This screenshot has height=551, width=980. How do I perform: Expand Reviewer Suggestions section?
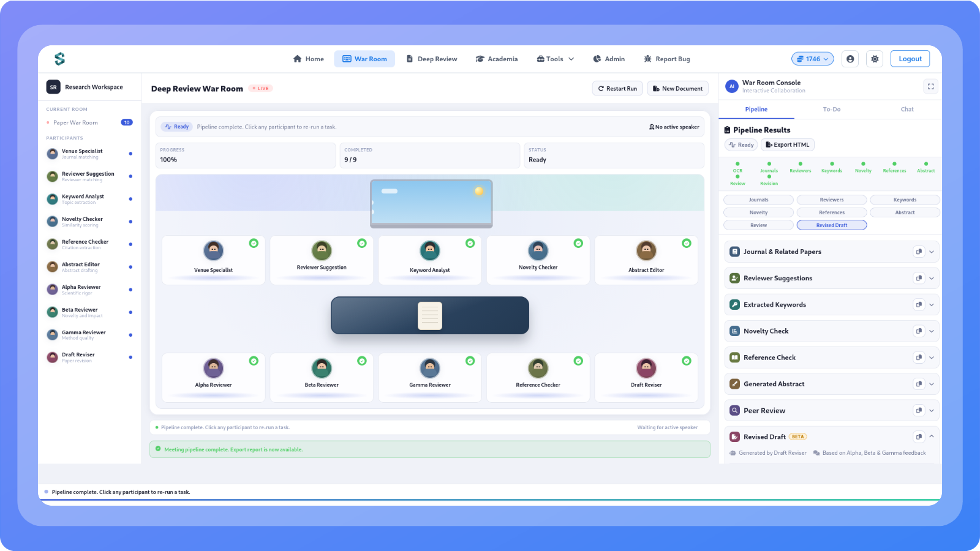(x=932, y=278)
